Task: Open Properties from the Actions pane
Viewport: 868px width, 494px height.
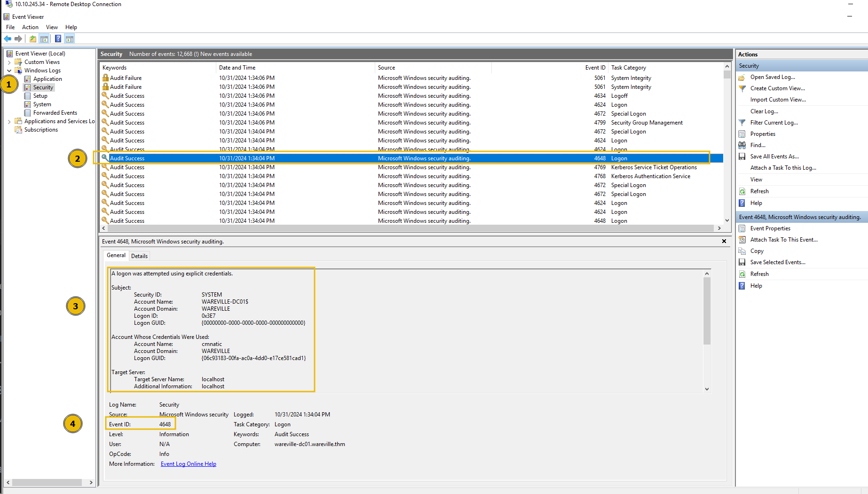Action: point(762,133)
